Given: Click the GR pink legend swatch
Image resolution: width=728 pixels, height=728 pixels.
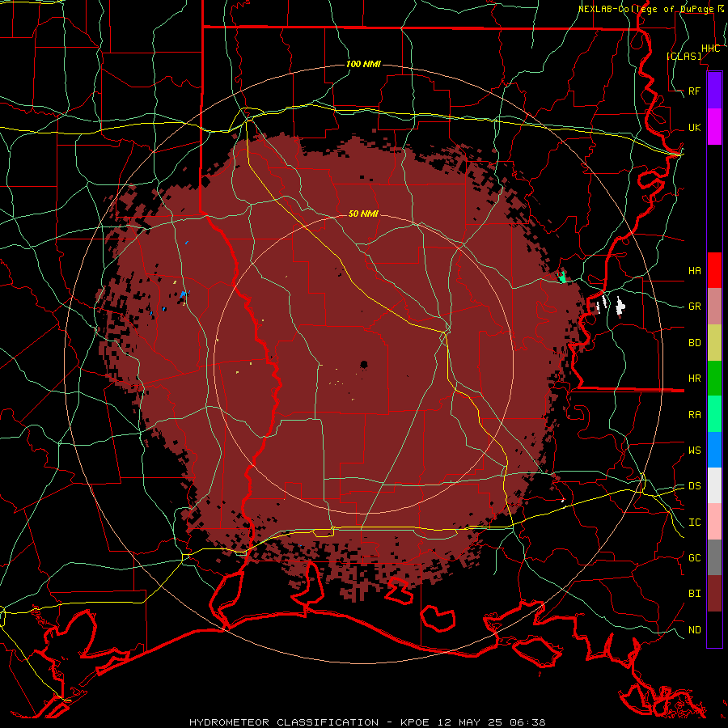Looking at the screenshot, I should click(x=714, y=306).
